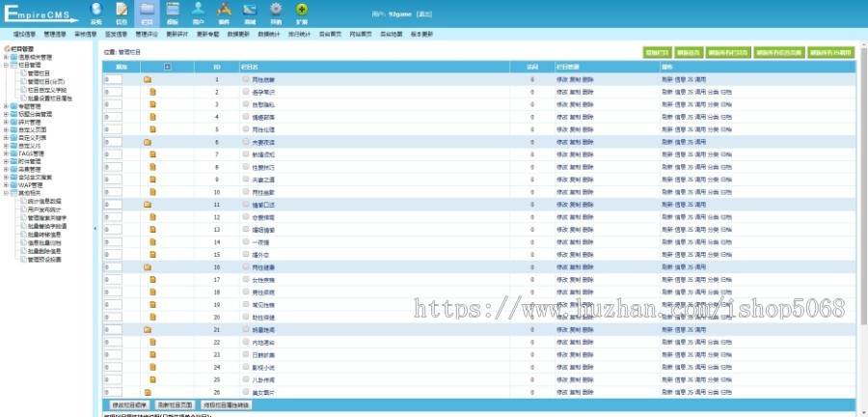Click the order input field of row ID 1
Screen dimensions: 868x417
pyautogui.click(x=113, y=79)
